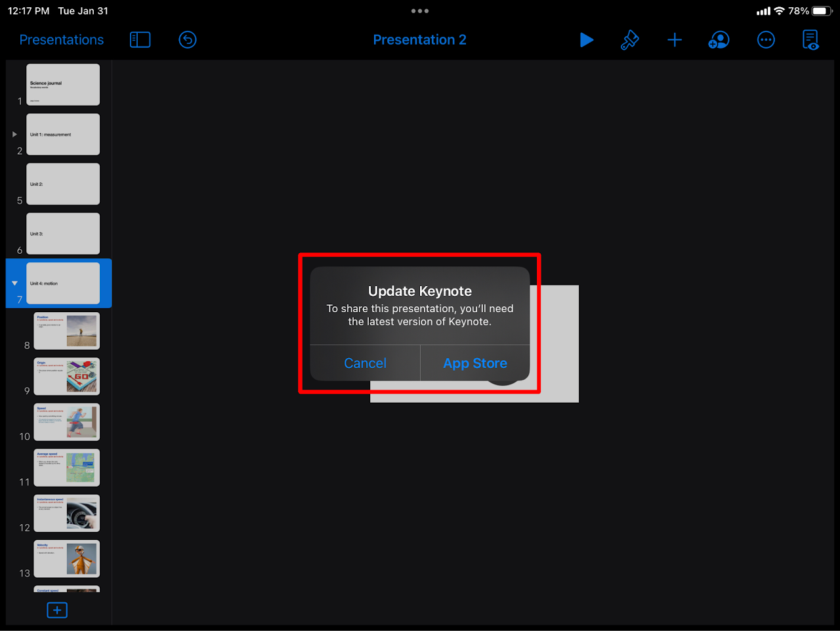Select slide 8 Position thumbnail
This screenshot has height=631, width=840.
tap(67, 331)
